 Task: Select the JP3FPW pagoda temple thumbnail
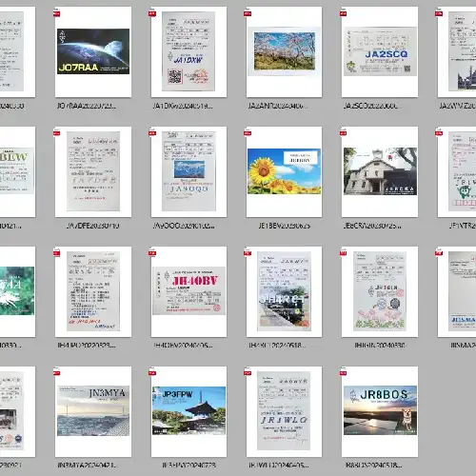coord(188,411)
